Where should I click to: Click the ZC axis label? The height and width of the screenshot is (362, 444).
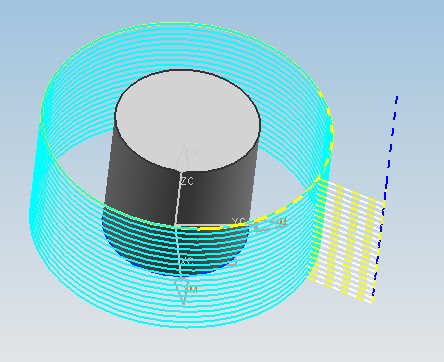[187, 181]
